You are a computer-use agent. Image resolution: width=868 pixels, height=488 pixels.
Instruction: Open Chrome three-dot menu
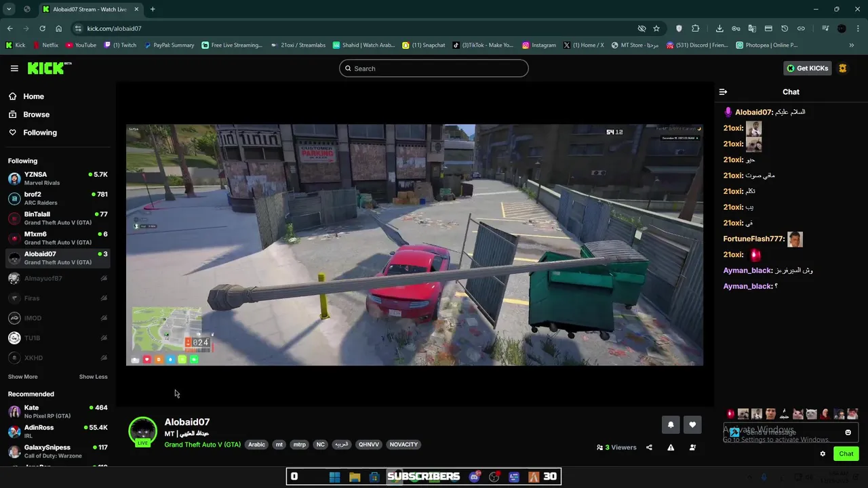point(858,28)
